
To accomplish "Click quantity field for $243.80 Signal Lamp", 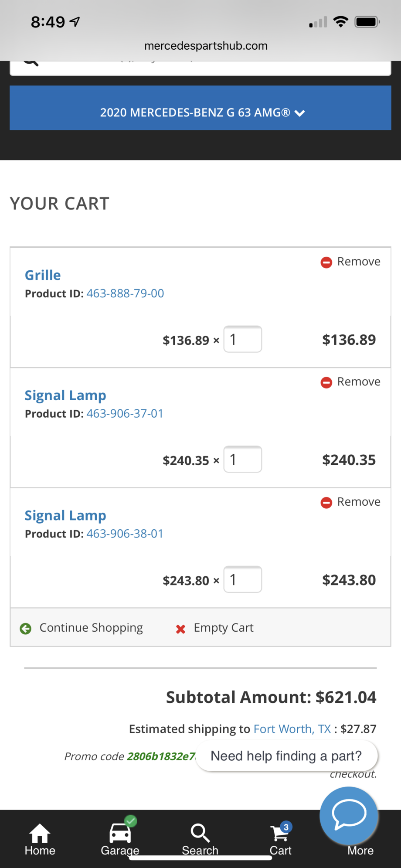I will pos(242,579).
